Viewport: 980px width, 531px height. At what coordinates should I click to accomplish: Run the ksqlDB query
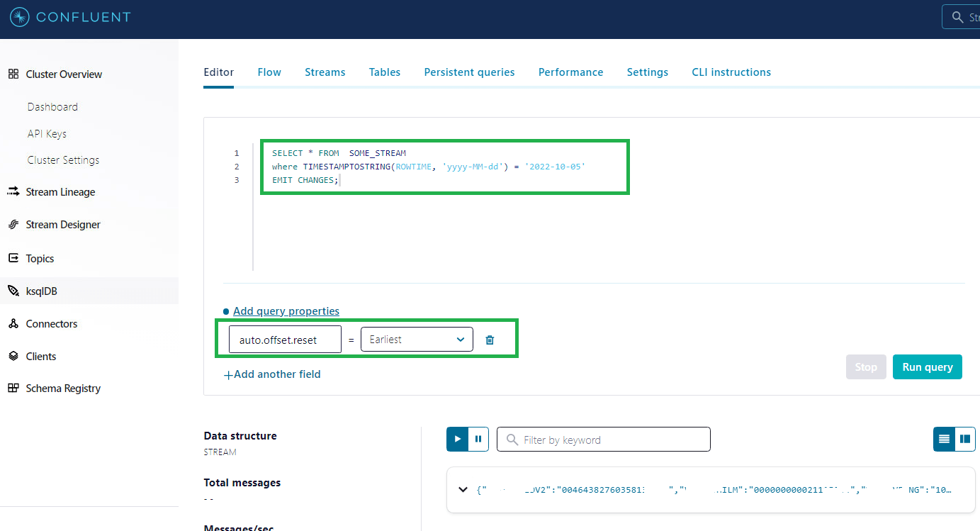tap(927, 367)
